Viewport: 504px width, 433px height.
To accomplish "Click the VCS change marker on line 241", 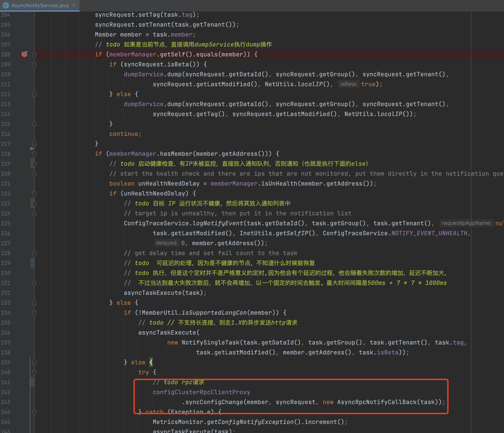I will tap(32, 382).
